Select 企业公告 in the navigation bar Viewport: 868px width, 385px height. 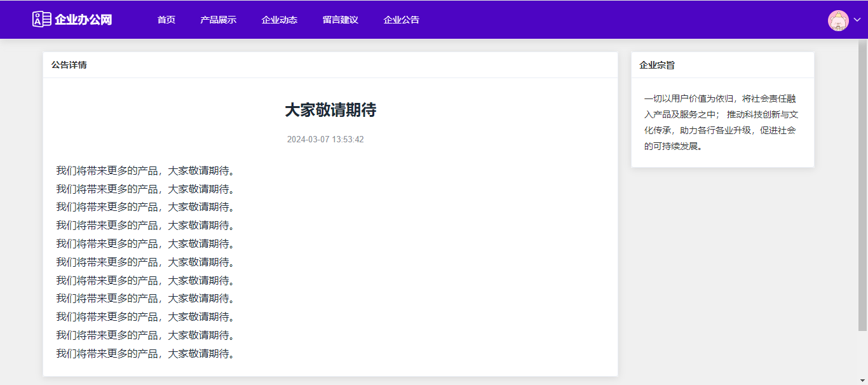(401, 20)
